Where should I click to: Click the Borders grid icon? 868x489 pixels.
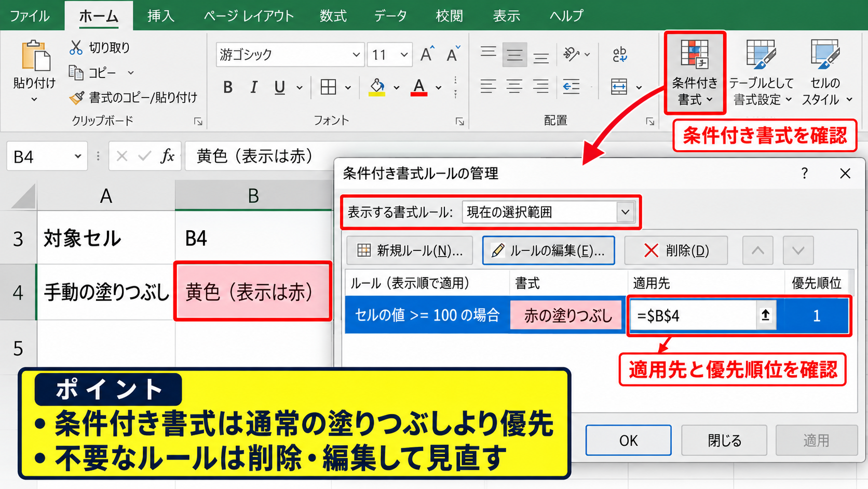coord(328,87)
